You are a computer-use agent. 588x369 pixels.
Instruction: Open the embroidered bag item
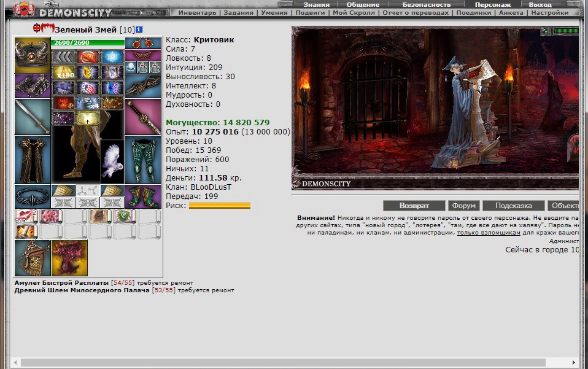[33, 258]
